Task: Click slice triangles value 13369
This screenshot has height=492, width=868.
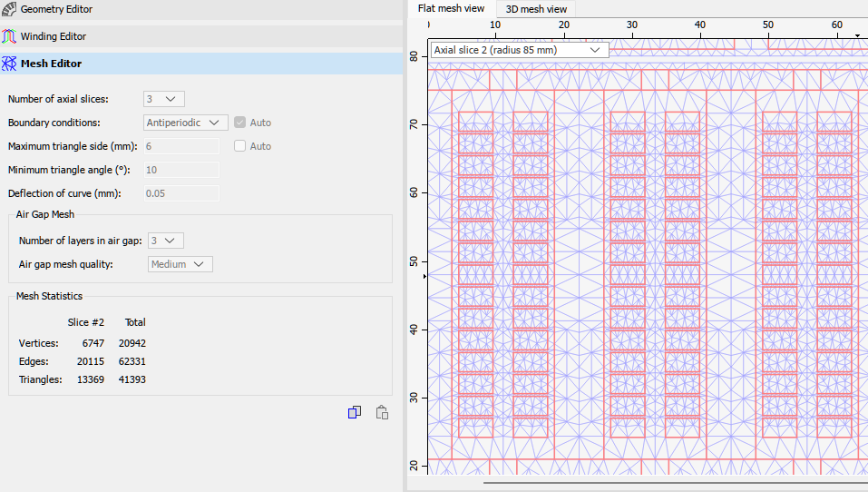Action: tap(90, 379)
